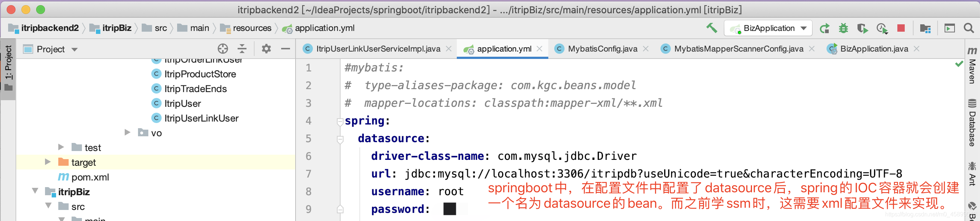Select the target folder row
This screenshot has height=221, width=980.
pyautogui.click(x=156, y=162)
